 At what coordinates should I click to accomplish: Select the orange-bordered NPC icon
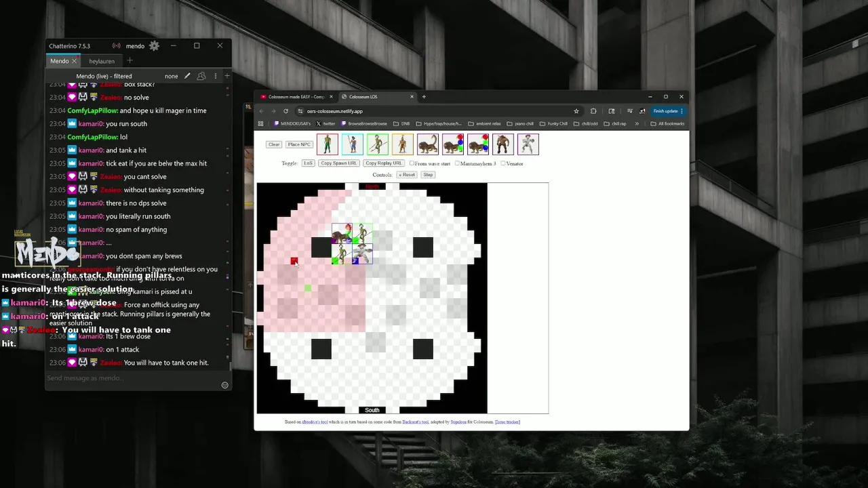click(403, 144)
